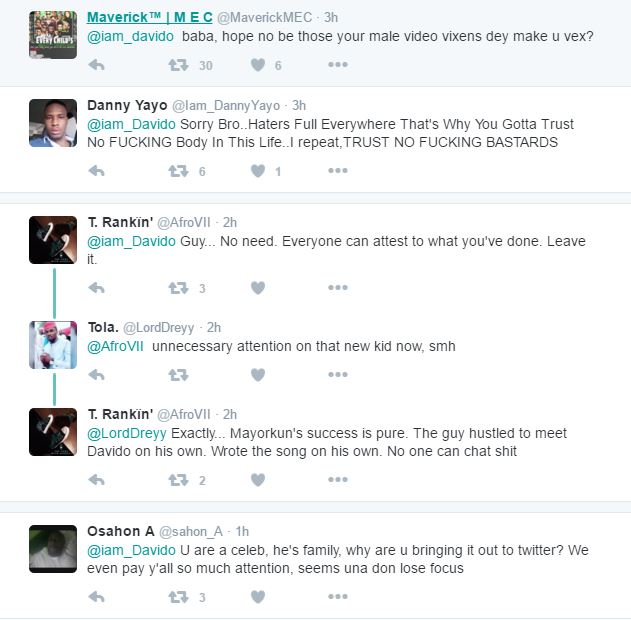Reply to Maverick MEC's tweet

click(97, 65)
